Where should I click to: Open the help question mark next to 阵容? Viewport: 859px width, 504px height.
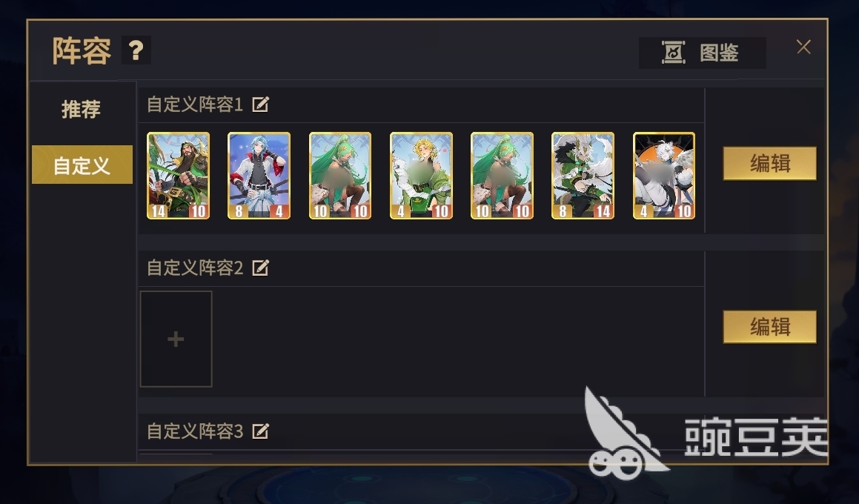tap(136, 50)
